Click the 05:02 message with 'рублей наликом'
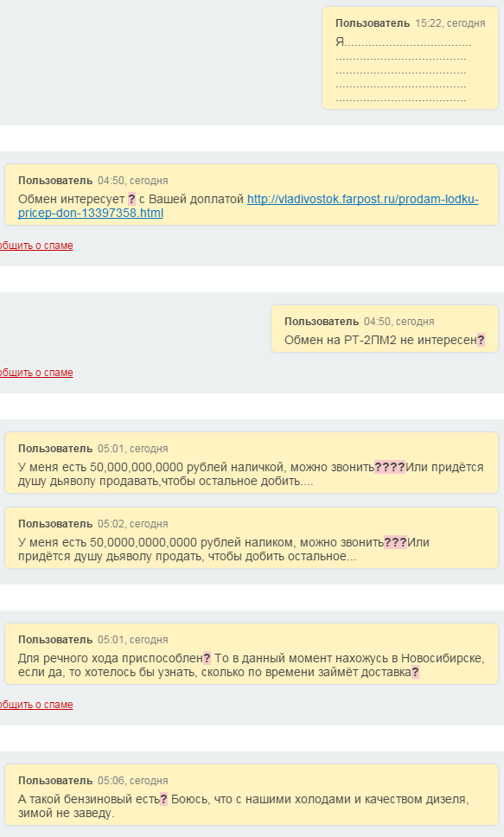 click(252, 538)
